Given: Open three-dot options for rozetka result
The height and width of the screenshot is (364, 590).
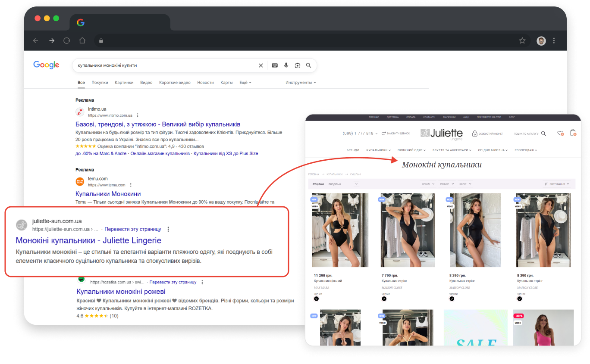Looking at the screenshot, I should 202,282.
